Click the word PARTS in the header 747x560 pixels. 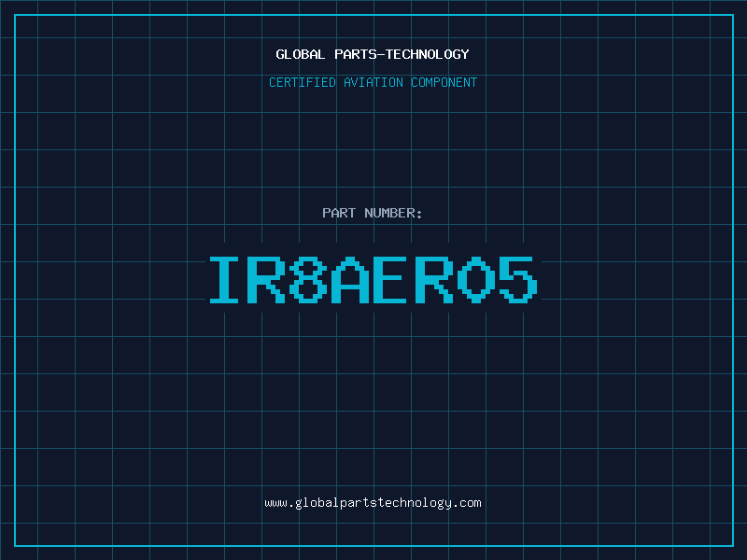click(x=355, y=54)
